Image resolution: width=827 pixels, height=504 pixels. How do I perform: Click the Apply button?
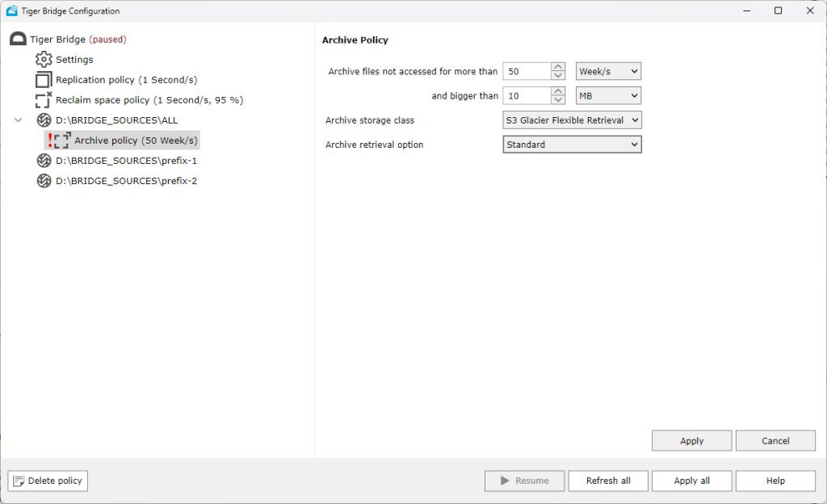tap(691, 441)
